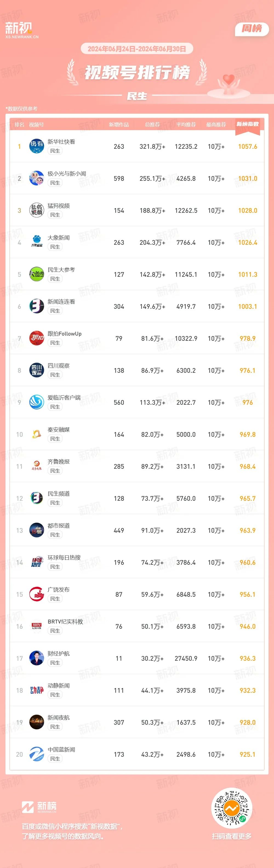Click the 新华社快看 account avatar
Screen dimensions: 274x868
pos(36,146)
